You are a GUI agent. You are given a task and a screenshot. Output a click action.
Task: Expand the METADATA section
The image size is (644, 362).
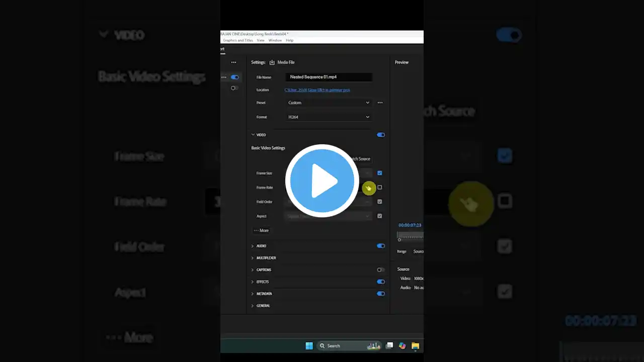253,294
